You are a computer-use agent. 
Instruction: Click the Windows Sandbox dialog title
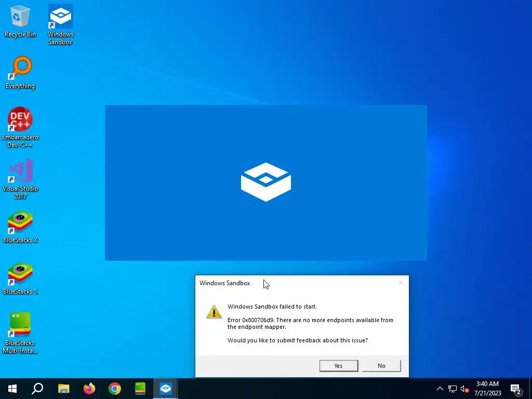pos(224,283)
